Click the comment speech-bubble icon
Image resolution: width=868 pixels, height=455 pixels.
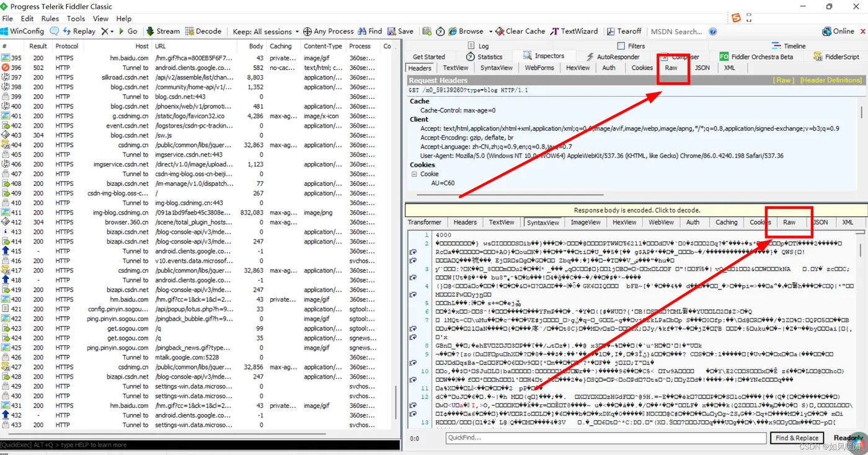pos(55,31)
